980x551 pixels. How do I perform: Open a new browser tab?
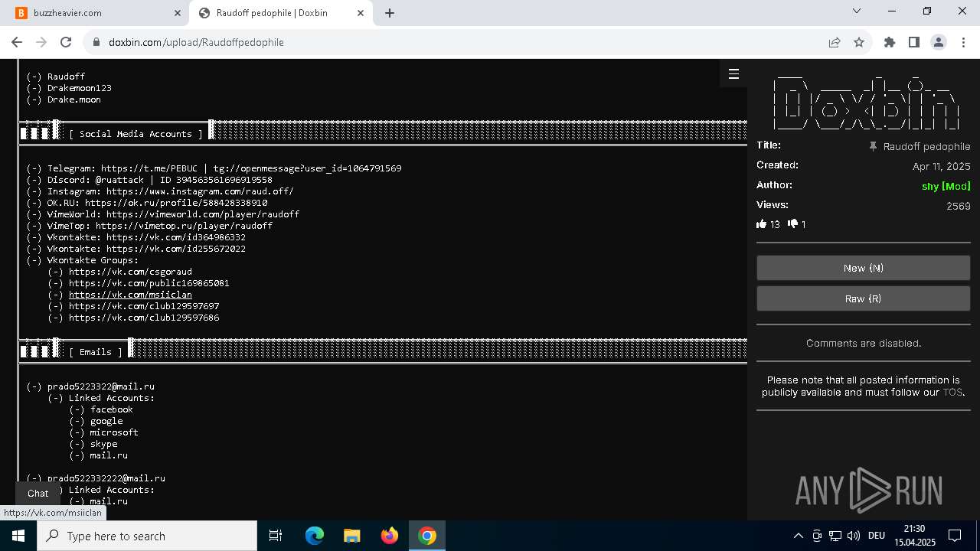click(x=389, y=13)
